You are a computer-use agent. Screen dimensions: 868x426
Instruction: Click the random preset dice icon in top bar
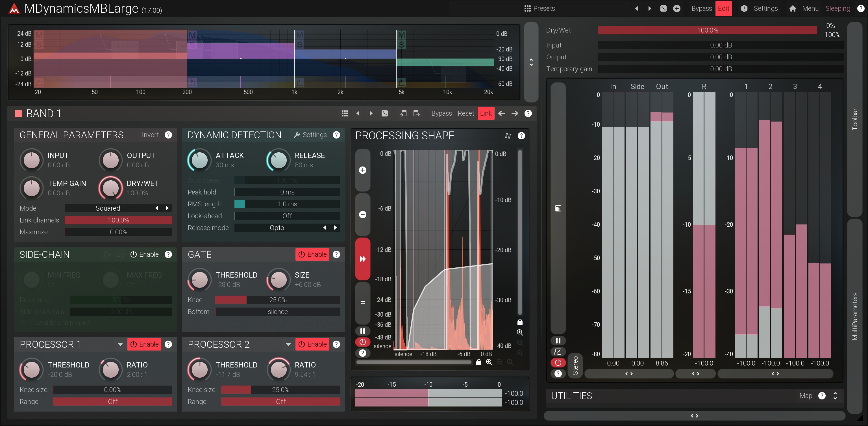click(x=663, y=8)
